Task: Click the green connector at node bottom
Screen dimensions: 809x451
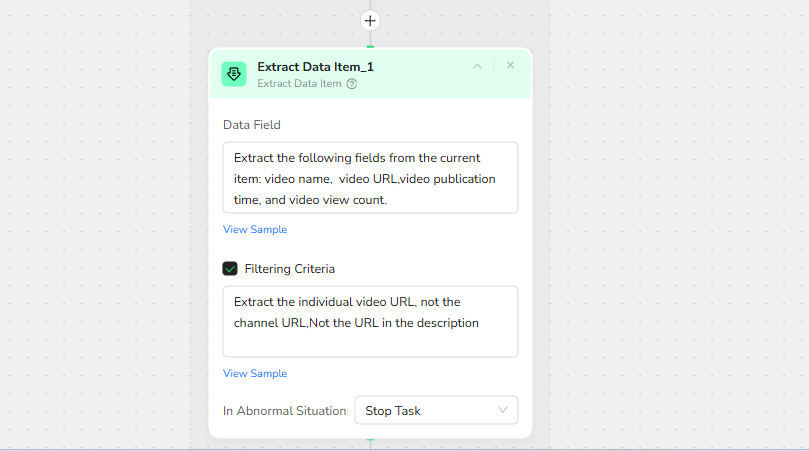Action: pyautogui.click(x=370, y=439)
